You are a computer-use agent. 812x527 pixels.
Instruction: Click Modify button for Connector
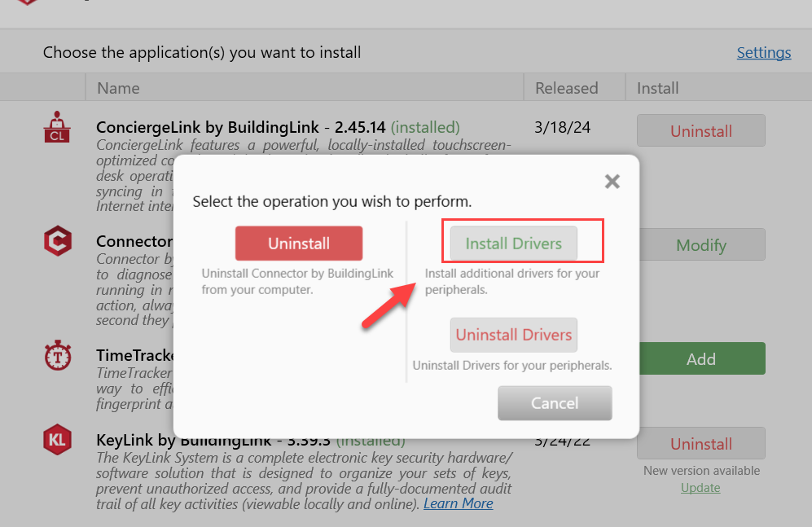(701, 244)
